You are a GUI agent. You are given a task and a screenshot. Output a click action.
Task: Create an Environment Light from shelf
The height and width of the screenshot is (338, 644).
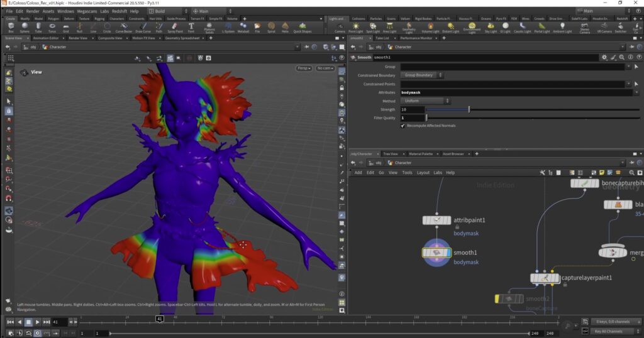click(x=471, y=27)
